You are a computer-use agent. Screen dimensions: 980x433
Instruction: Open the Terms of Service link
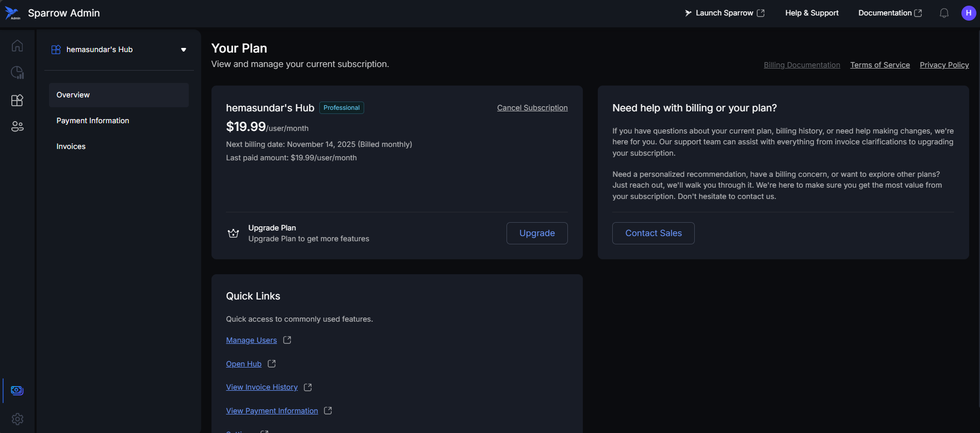tap(879, 65)
